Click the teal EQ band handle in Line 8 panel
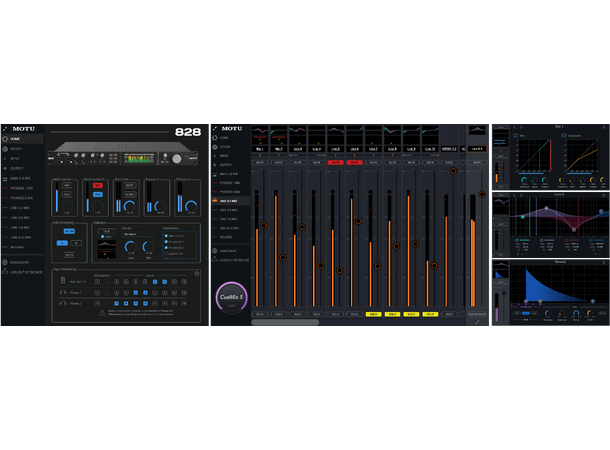Viewport: 610px width, 450px height. click(x=522, y=217)
